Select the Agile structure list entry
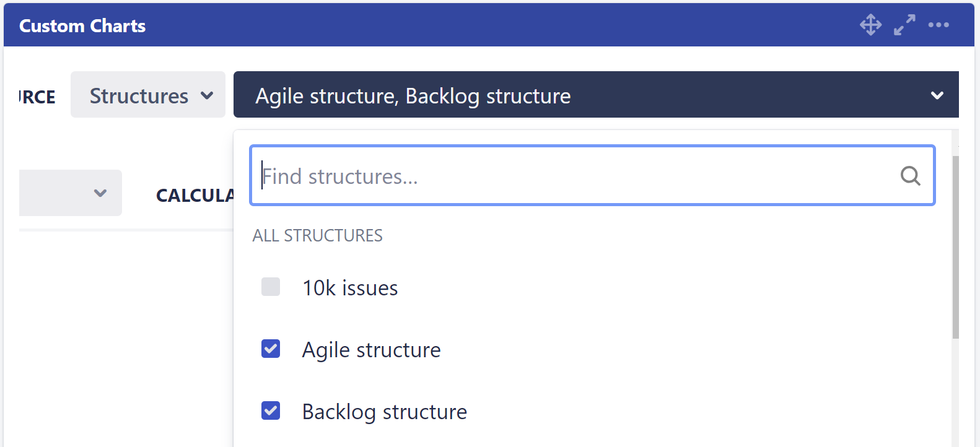The image size is (980, 447). tap(370, 349)
